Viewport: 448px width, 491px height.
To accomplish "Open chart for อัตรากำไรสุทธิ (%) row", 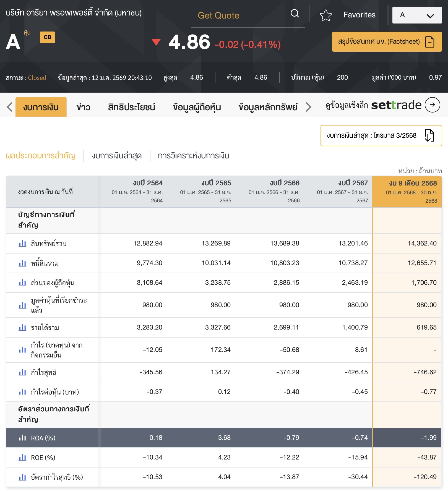I will point(22,477).
